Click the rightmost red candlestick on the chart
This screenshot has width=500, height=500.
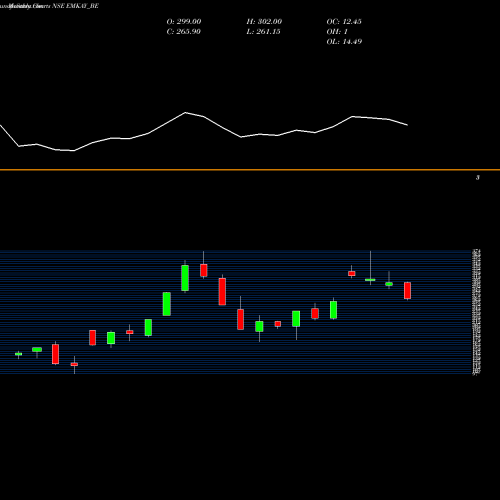[407, 290]
